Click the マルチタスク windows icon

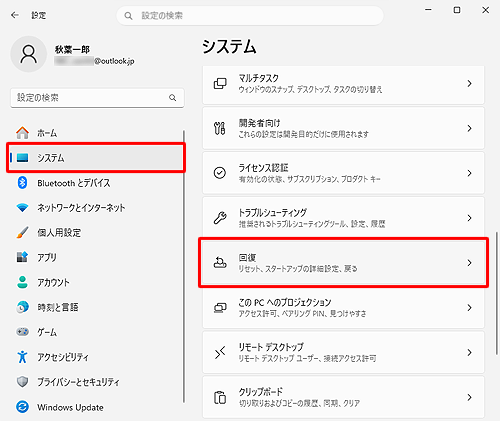220,83
